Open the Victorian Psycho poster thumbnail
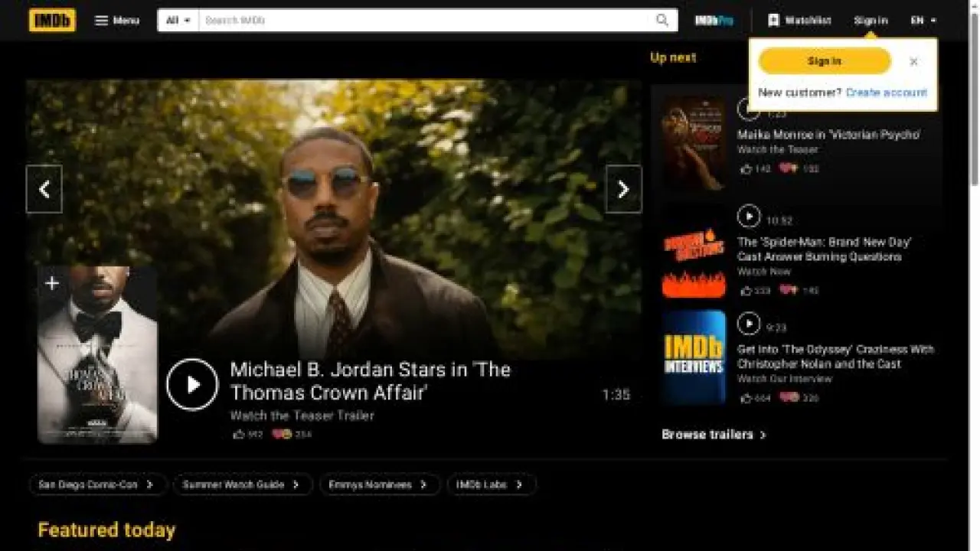 (694, 143)
